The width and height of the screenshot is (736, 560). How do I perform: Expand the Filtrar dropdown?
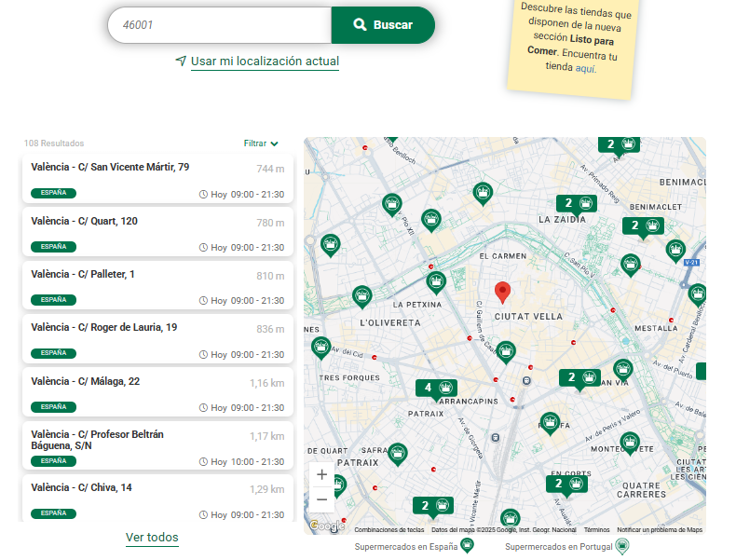(261, 143)
